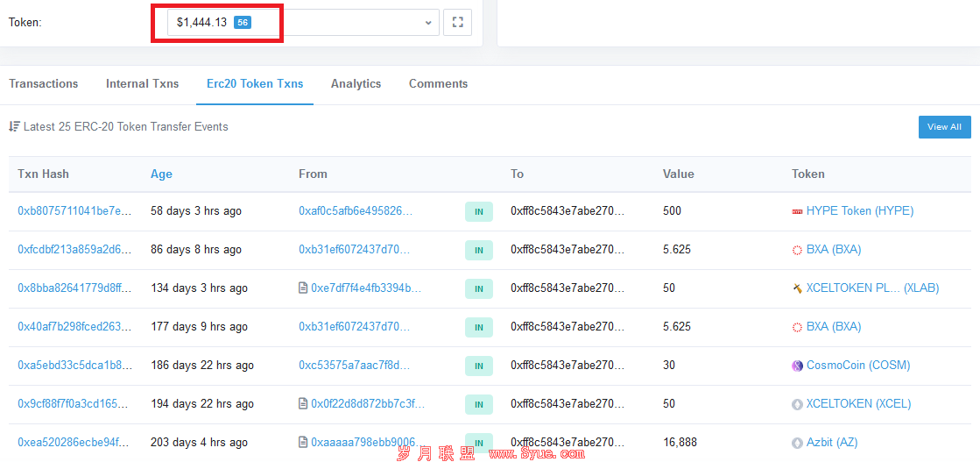The width and height of the screenshot is (980, 462).
Task: Click the XCELTOKEN PL... (XLAB) logo icon
Action: pyautogui.click(x=797, y=288)
